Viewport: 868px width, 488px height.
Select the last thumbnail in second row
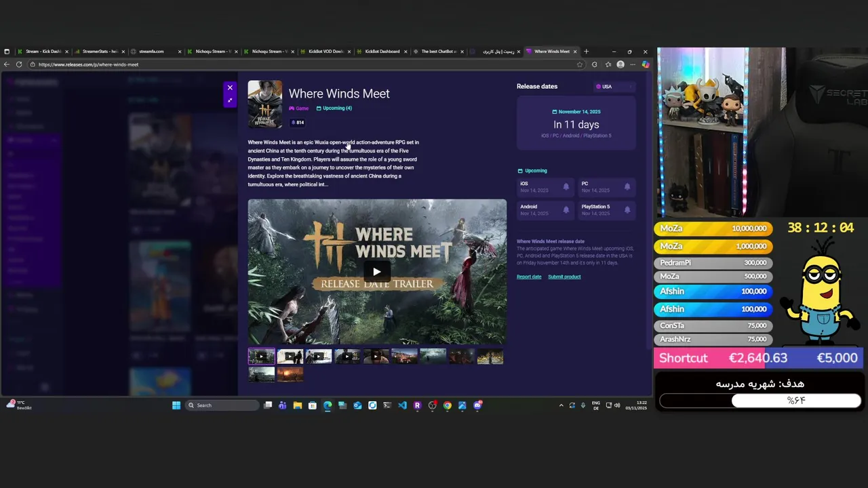290,374
